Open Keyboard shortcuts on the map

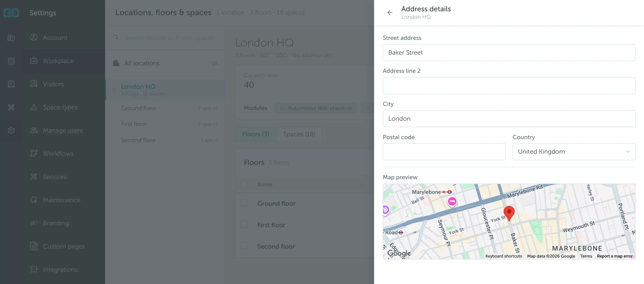[503, 256]
